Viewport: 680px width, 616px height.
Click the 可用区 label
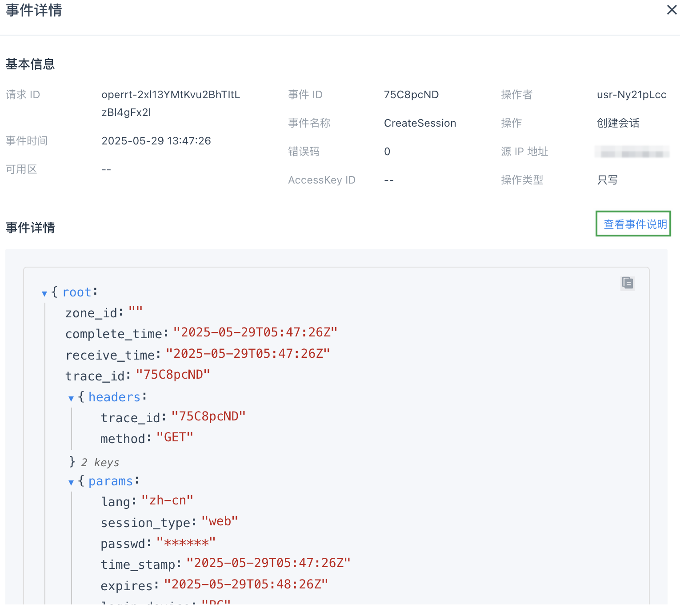click(21, 169)
